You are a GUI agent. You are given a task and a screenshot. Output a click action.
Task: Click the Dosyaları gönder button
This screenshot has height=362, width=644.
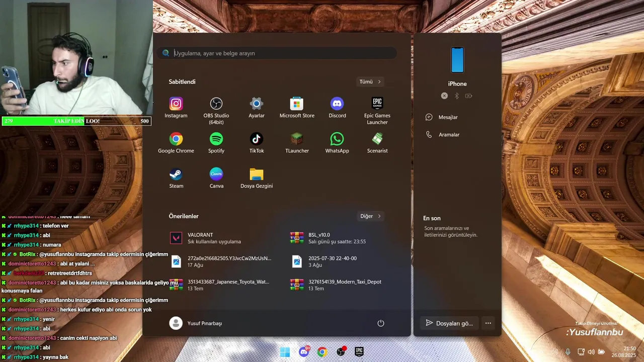(x=449, y=323)
